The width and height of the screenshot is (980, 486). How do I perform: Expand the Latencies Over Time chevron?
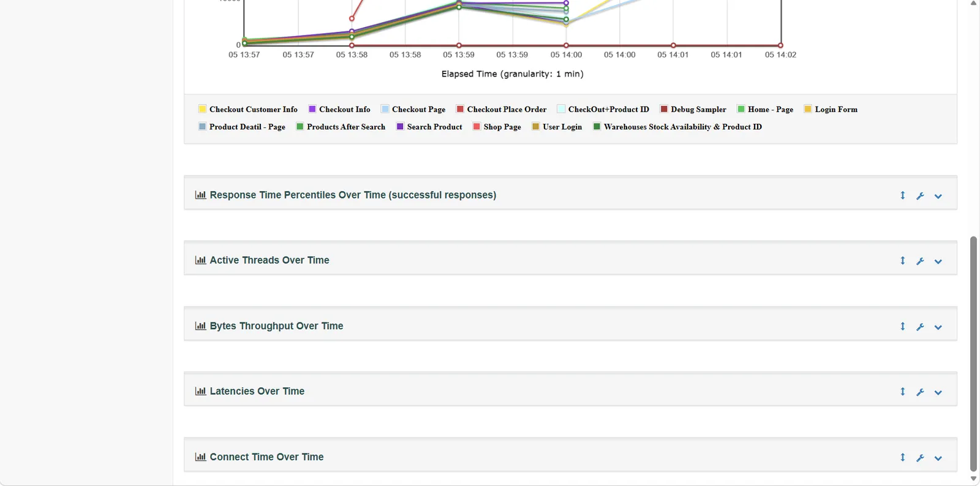pos(938,392)
